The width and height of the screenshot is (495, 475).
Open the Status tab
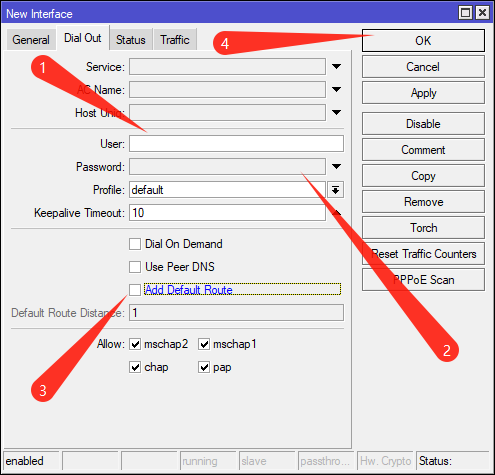pyautogui.click(x=131, y=40)
